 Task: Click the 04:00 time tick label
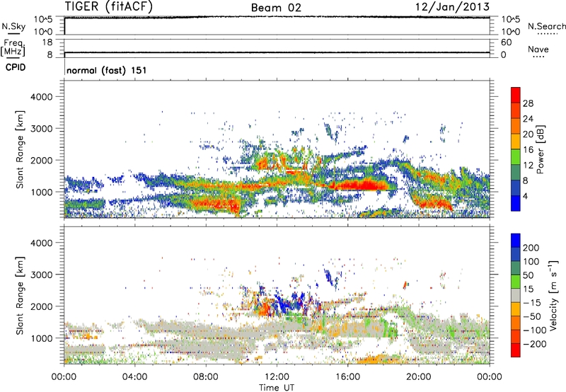134,377
